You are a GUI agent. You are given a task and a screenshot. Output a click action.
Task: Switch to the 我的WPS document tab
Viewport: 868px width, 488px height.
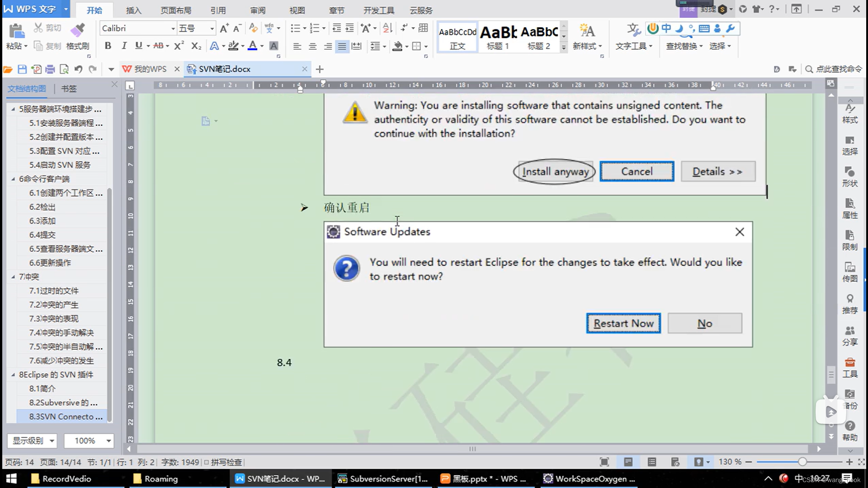point(151,69)
